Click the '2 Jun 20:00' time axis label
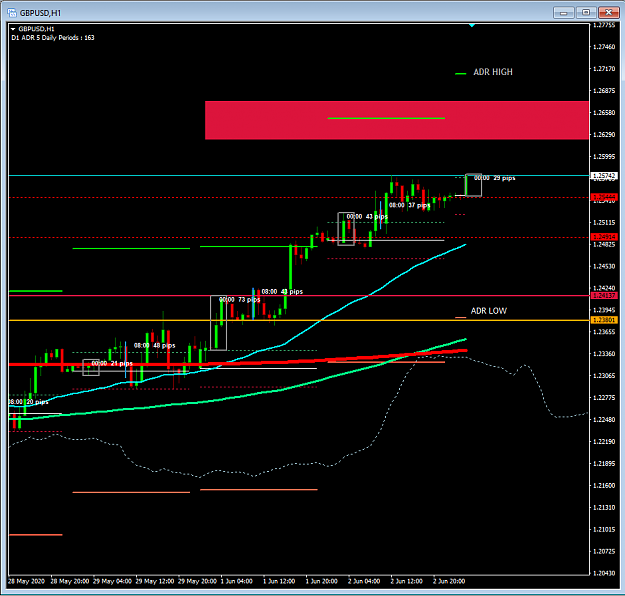Image resolution: width=625 pixels, height=596 pixels. click(449, 581)
